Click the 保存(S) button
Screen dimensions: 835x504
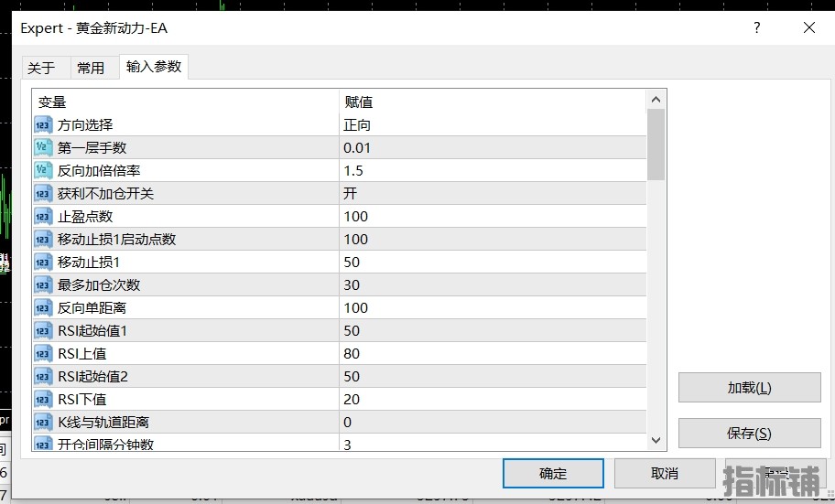749,434
